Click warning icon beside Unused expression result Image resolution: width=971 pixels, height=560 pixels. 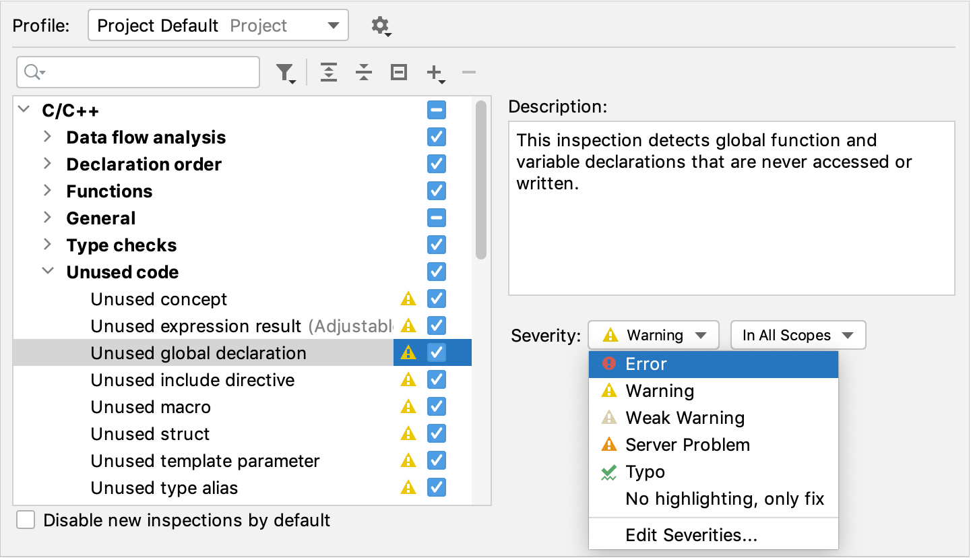tap(408, 325)
